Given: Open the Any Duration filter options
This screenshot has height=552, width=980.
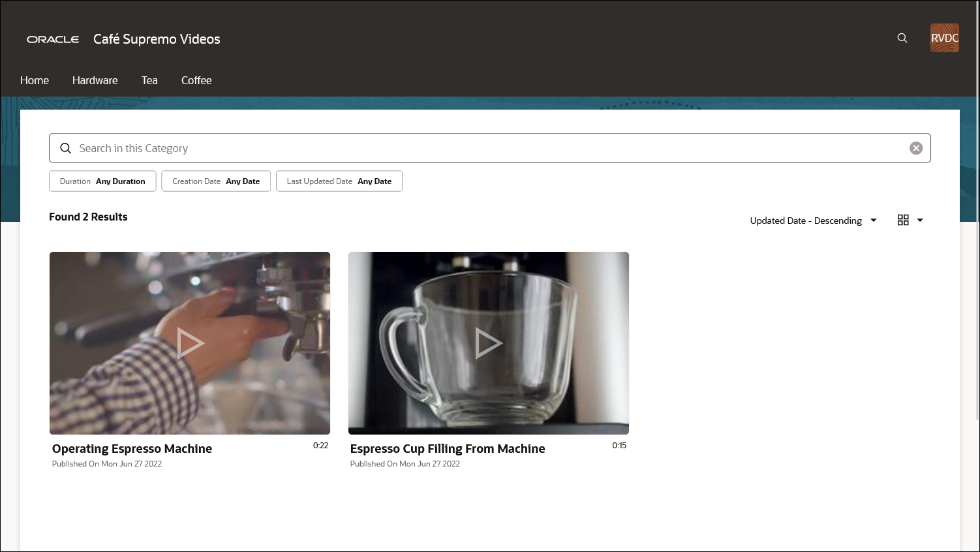Looking at the screenshot, I should pyautogui.click(x=120, y=181).
